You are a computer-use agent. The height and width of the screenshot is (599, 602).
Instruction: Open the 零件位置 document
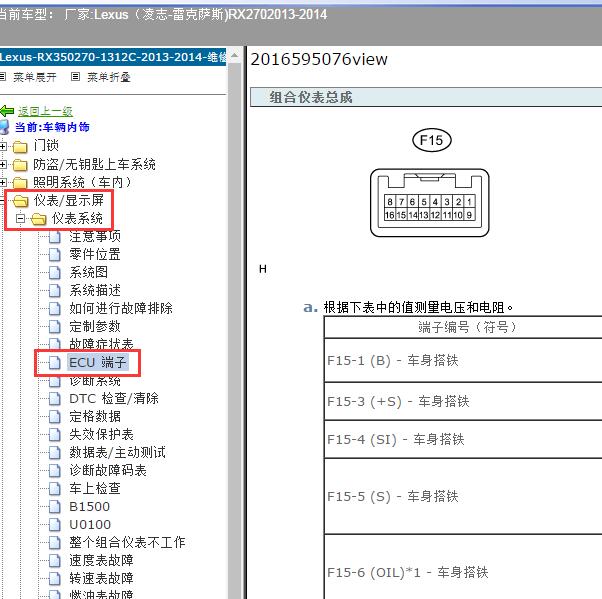coord(95,254)
